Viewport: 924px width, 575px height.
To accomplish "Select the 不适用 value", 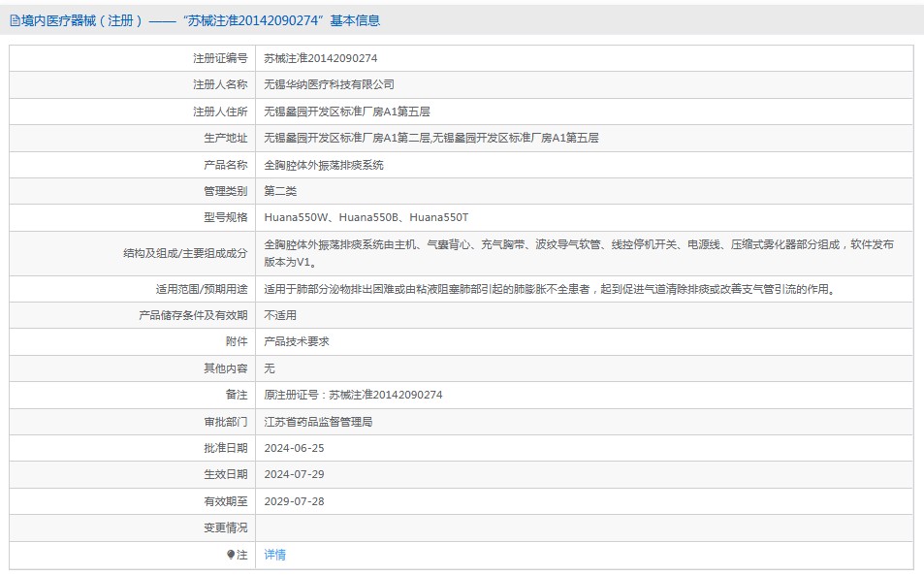I will click(280, 315).
